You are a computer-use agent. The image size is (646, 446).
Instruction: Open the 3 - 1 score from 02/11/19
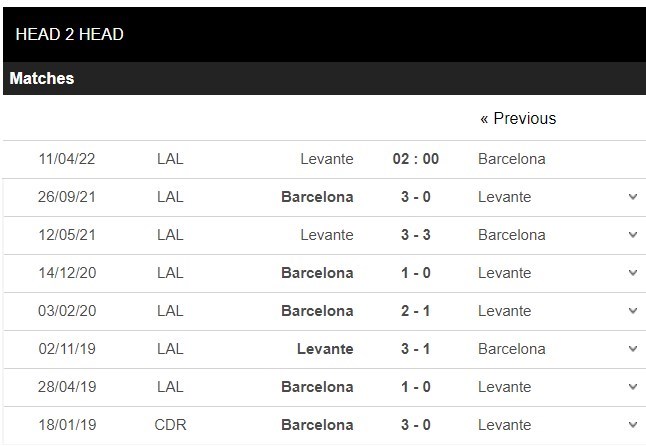(416, 349)
